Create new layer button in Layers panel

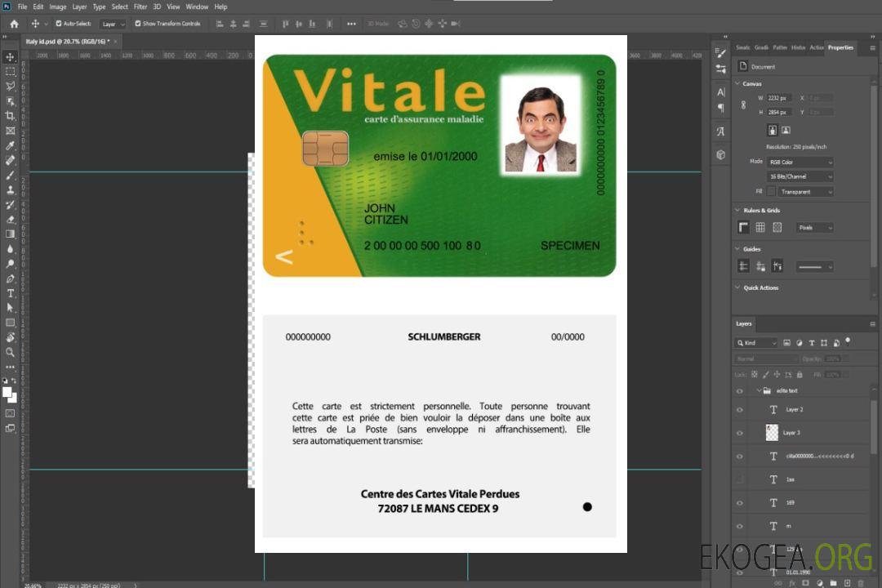coord(847,583)
